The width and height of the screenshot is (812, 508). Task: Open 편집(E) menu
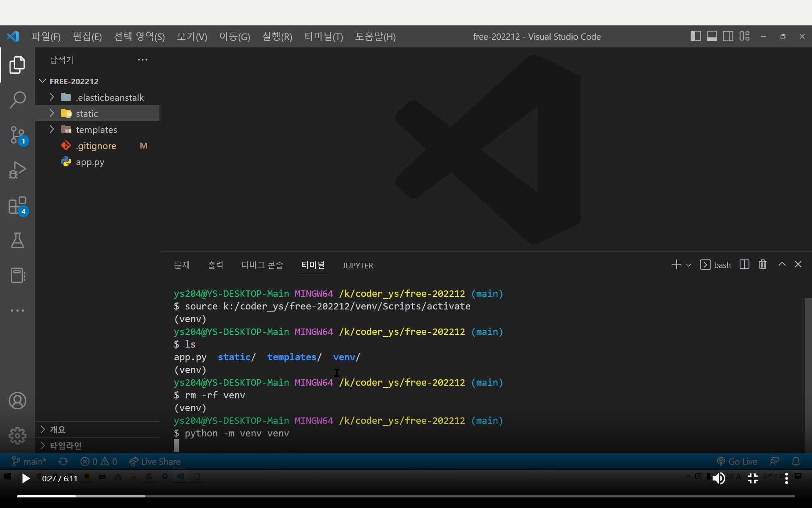[87, 37]
